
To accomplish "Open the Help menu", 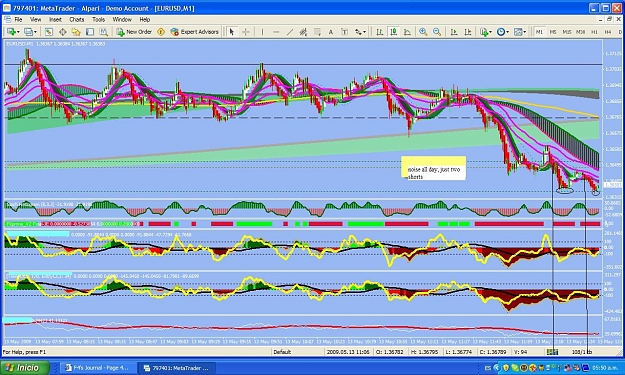I will click(x=145, y=20).
